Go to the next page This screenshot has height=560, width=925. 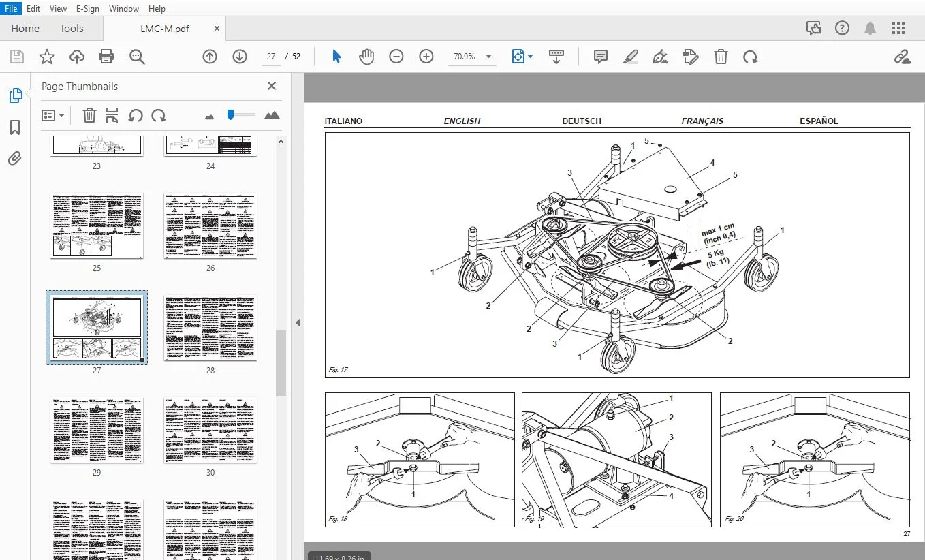point(240,57)
